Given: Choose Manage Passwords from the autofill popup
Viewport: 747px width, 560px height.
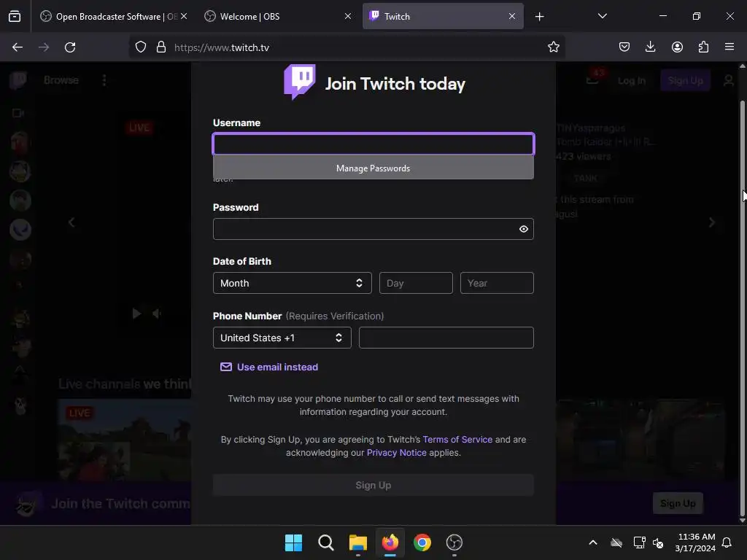Looking at the screenshot, I should click(373, 168).
